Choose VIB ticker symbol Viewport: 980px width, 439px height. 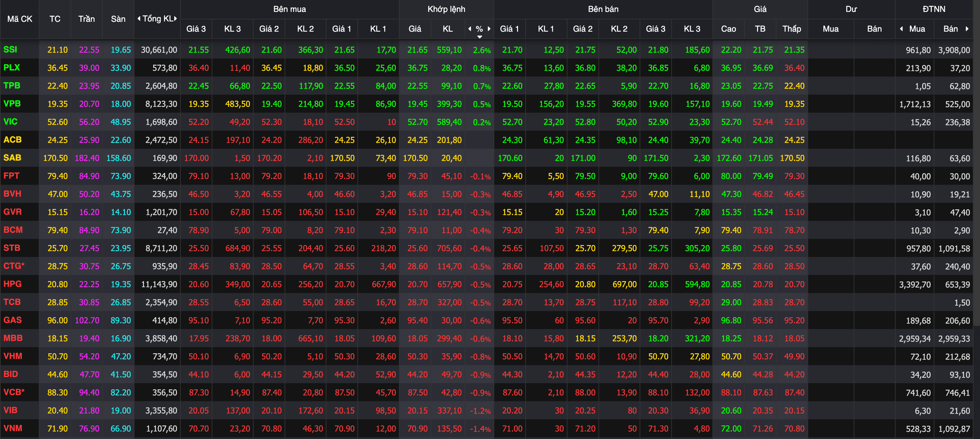10,410
